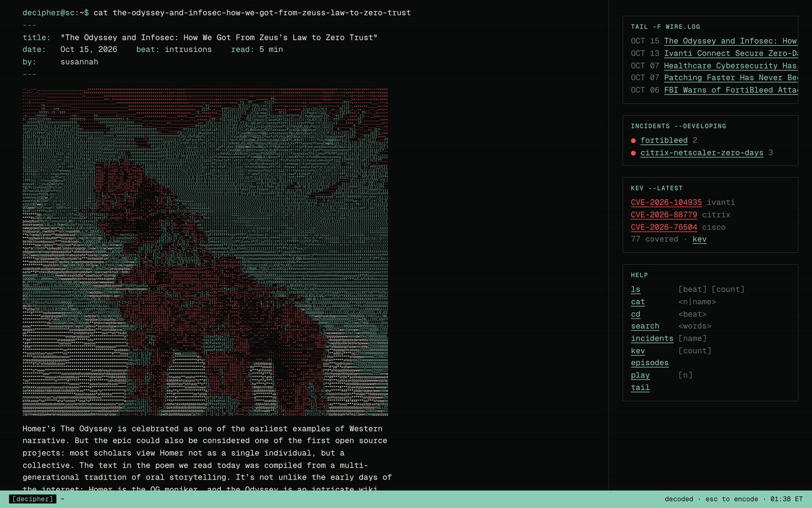812x508 pixels.
Task: Click the "5 min" read time
Action: pyautogui.click(x=271, y=50)
